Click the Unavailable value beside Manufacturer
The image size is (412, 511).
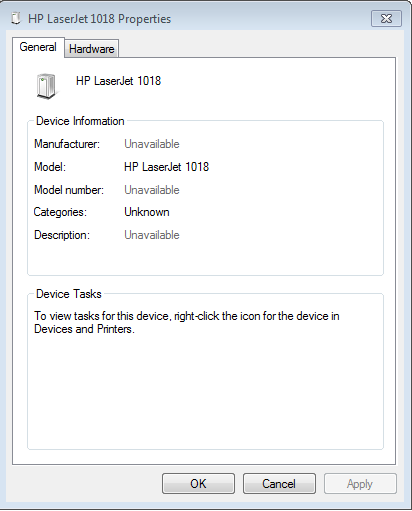pos(152,144)
